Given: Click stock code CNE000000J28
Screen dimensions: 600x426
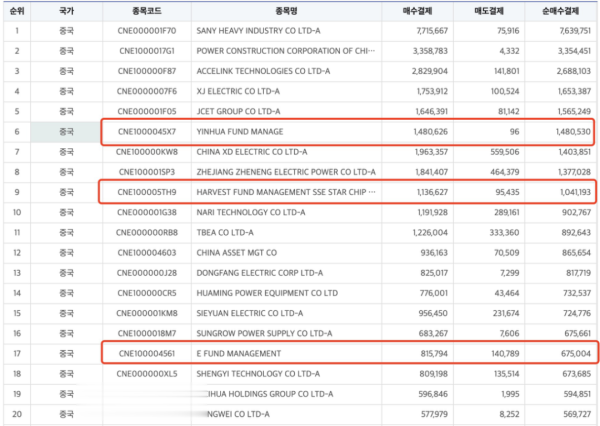Looking at the screenshot, I should click(x=147, y=273).
